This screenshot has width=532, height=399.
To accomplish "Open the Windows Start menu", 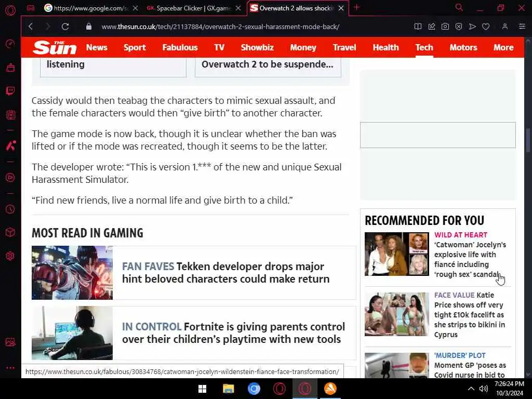I will pos(202,389).
